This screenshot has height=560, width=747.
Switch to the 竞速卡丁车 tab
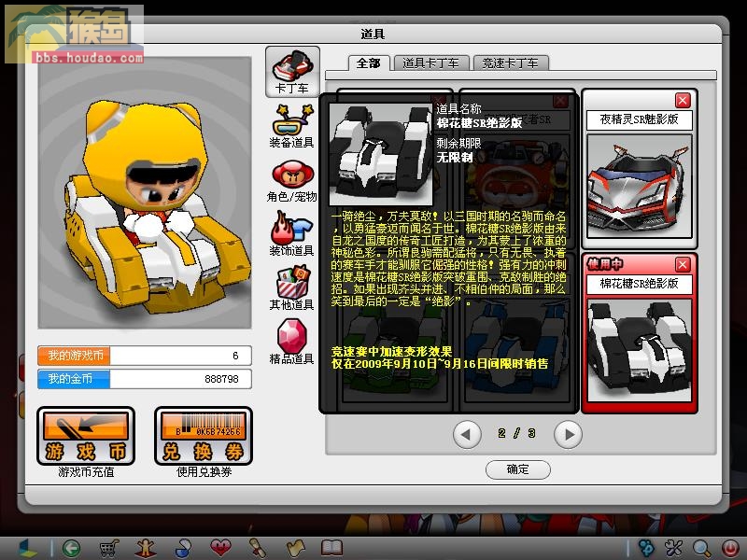510,63
